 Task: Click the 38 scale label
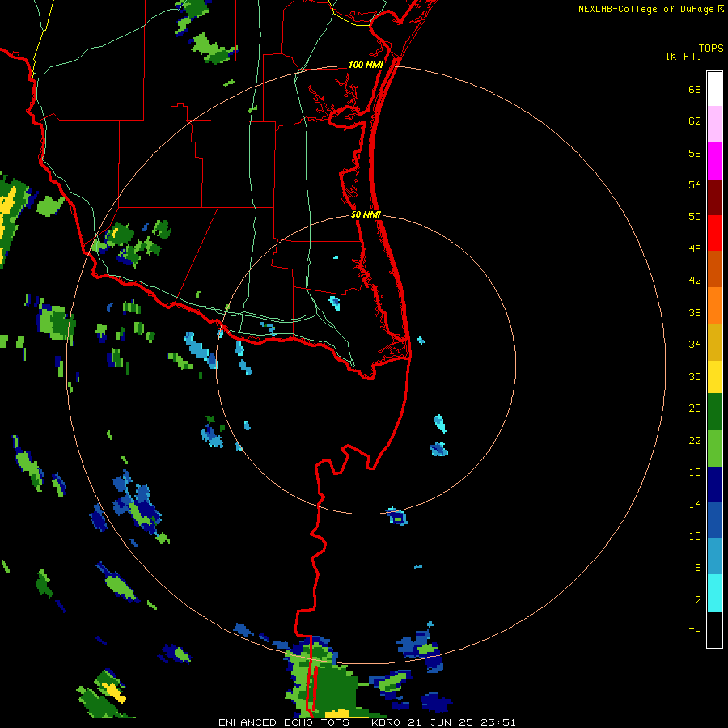click(695, 312)
